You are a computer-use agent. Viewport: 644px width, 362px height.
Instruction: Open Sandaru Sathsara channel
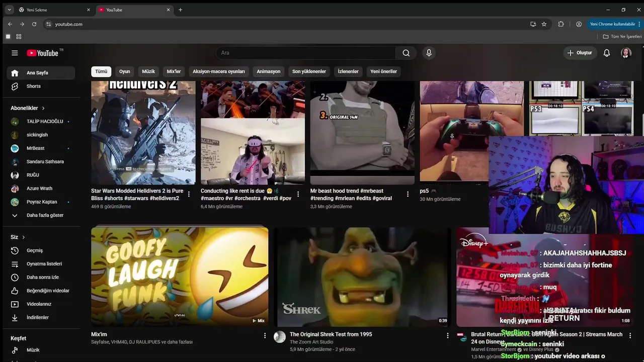click(x=41, y=162)
